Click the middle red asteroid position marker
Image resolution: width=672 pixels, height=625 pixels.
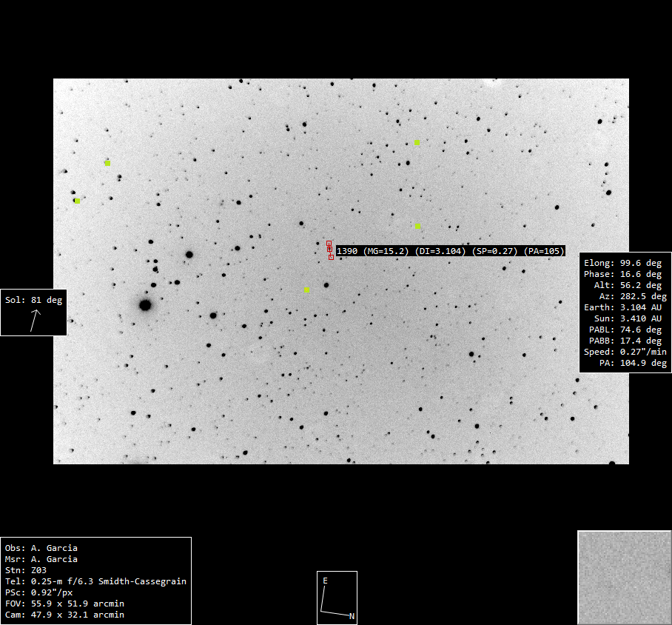pos(329,250)
